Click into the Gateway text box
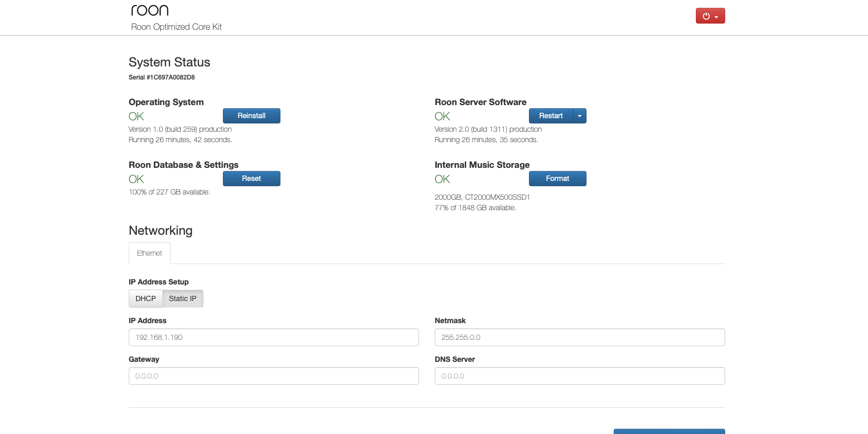Screen dimensions: 868x434 [274, 376]
